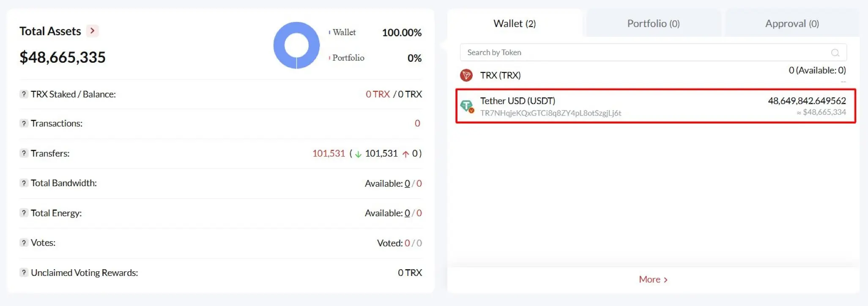
Task: Expand token list via More link
Action: (x=653, y=279)
